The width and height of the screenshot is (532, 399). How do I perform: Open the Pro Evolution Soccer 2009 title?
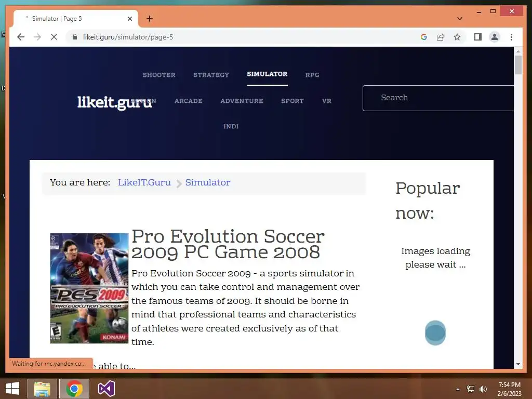tap(228, 244)
